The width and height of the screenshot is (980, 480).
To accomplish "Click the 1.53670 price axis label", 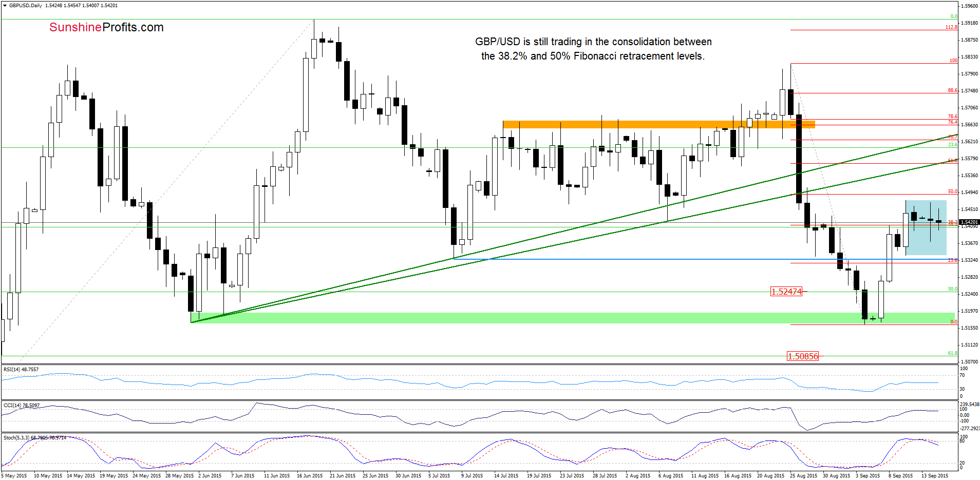I will pos(969,243).
